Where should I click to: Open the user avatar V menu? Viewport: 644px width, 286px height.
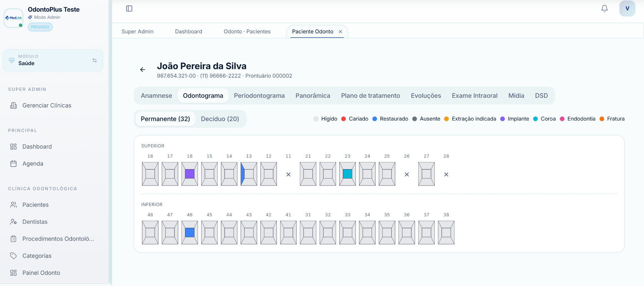click(627, 9)
